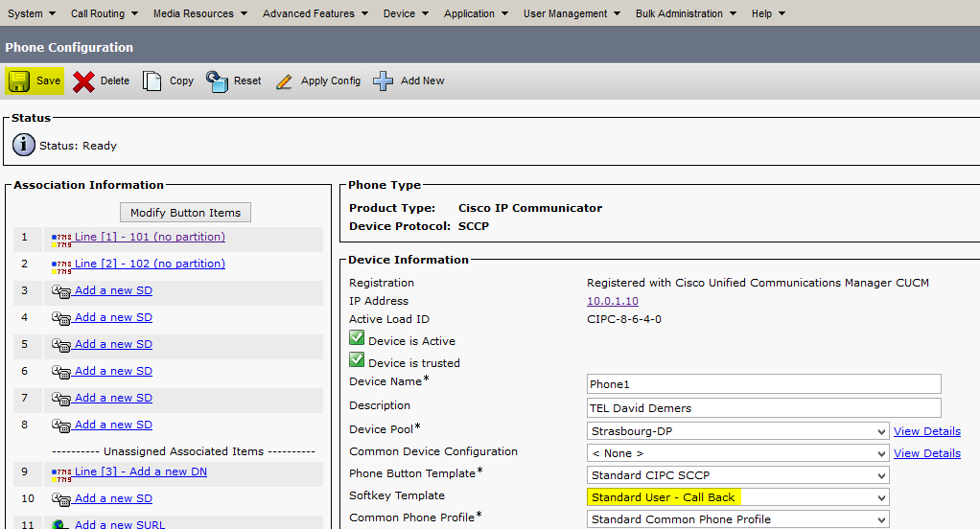The width and height of the screenshot is (980, 529).
Task: Toggle the Device is Active checkbox
Action: tap(357, 338)
